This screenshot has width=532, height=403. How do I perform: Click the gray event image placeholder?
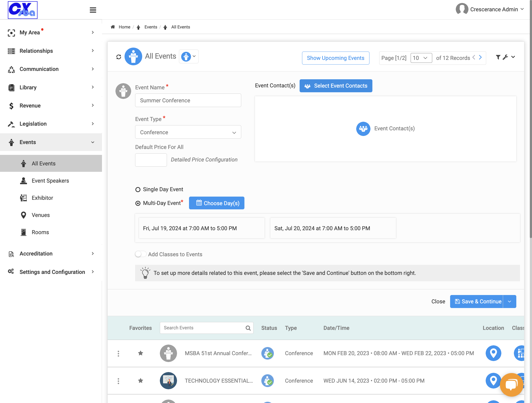(123, 91)
